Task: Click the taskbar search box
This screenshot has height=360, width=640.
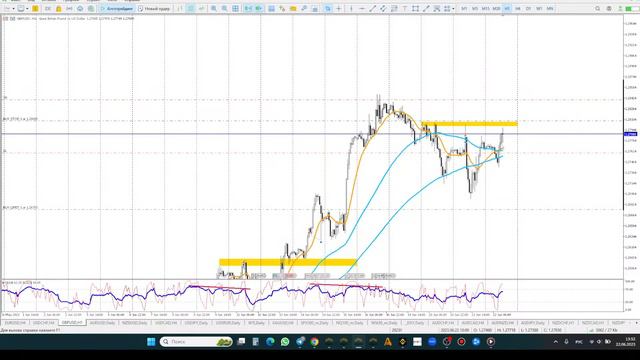Action: click(196, 342)
